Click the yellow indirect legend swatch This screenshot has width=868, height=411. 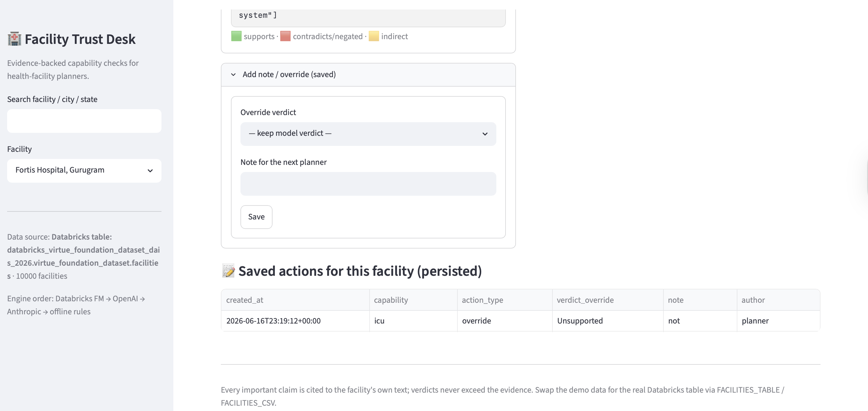[374, 36]
